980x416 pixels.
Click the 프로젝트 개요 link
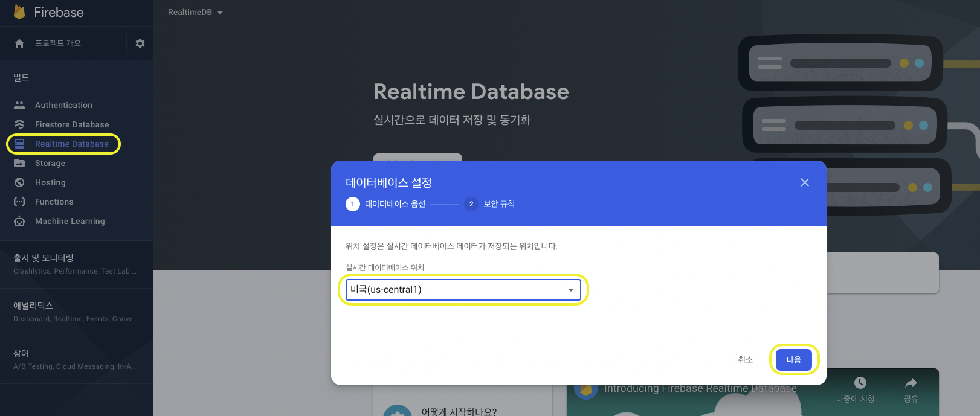(x=58, y=43)
